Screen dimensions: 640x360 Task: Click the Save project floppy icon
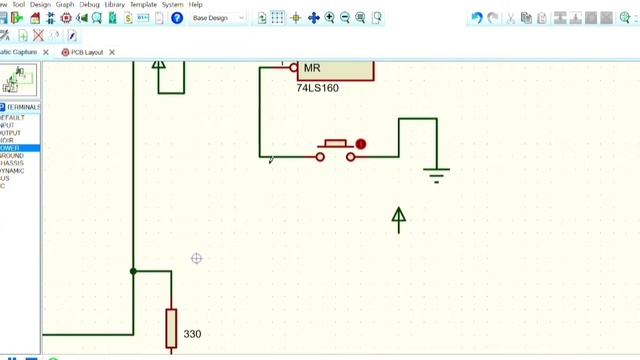click(x=3, y=18)
